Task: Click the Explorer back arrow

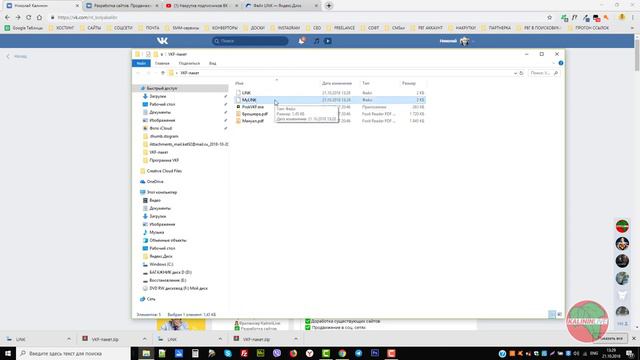Action: click(138, 73)
